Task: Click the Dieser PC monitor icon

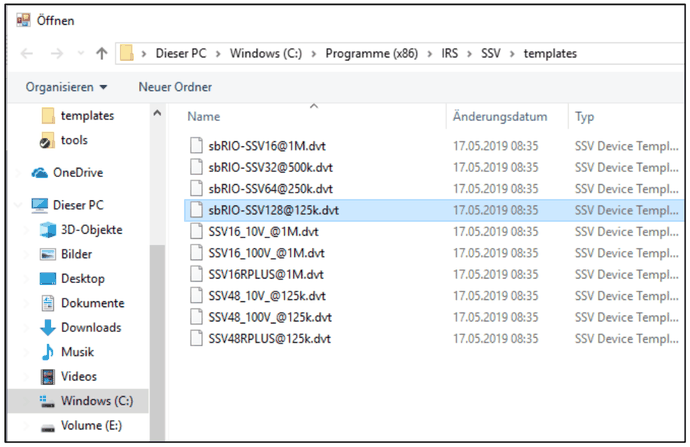Action: click(40, 205)
